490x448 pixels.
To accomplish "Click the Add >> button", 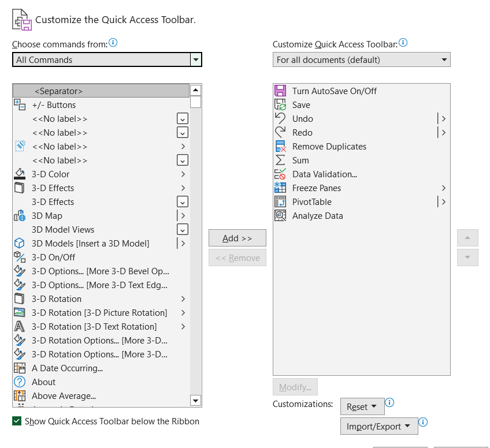I will coord(237,238).
